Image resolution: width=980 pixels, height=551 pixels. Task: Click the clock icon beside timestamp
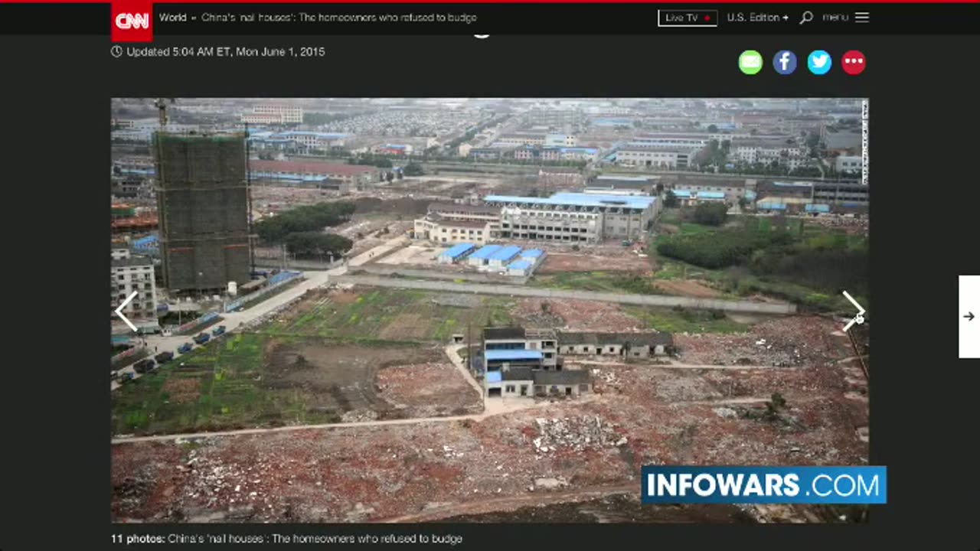pyautogui.click(x=116, y=52)
